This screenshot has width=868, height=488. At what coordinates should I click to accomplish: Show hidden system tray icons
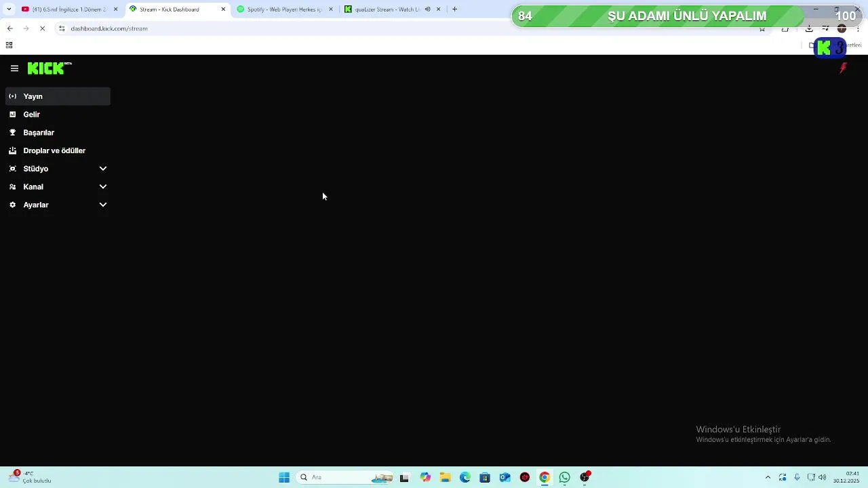point(768,477)
